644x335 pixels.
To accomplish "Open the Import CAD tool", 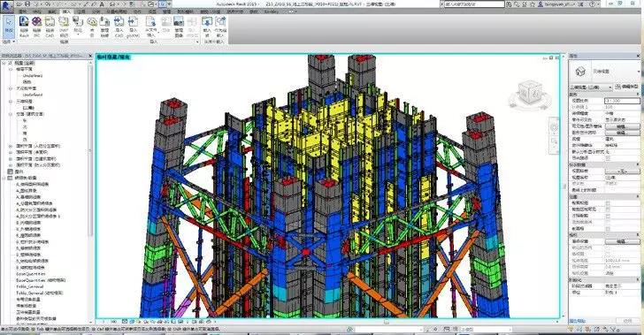I will [119, 27].
